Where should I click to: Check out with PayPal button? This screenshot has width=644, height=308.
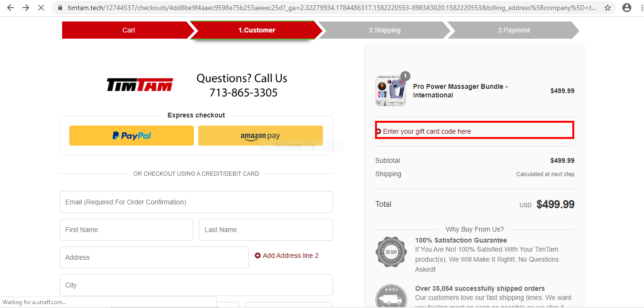[131, 136]
